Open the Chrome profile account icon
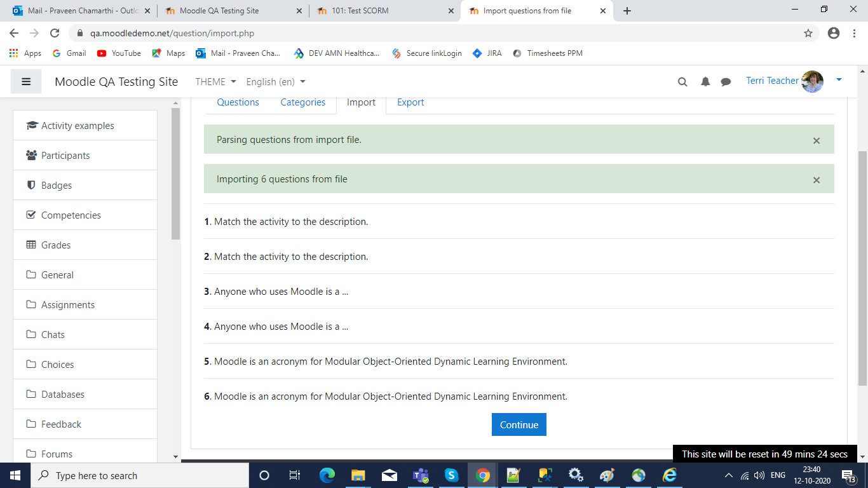The height and width of the screenshot is (488, 868). click(834, 33)
